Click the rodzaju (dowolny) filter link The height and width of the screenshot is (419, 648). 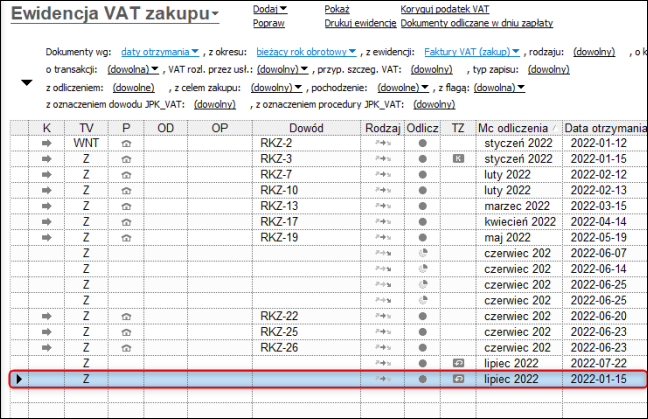pyautogui.click(x=594, y=52)
